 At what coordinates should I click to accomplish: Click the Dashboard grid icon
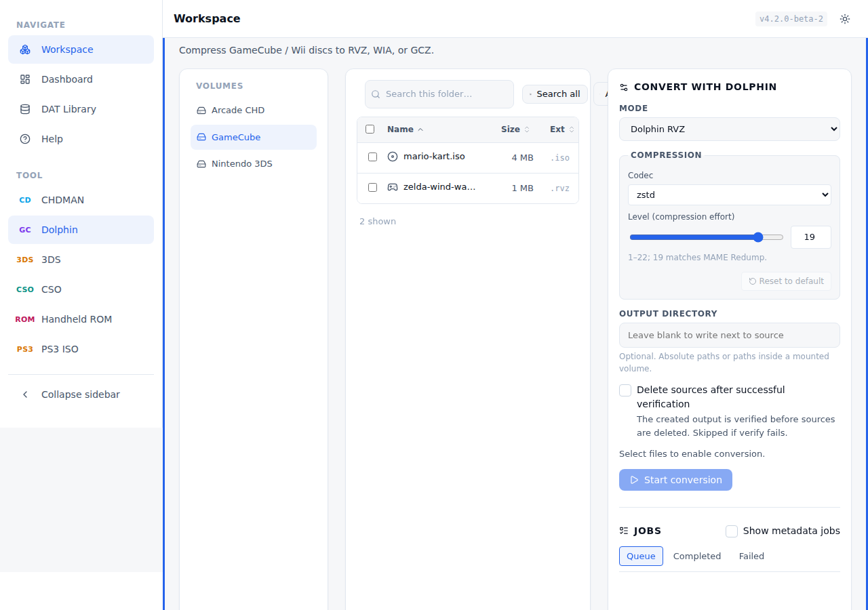pos(25,79)
